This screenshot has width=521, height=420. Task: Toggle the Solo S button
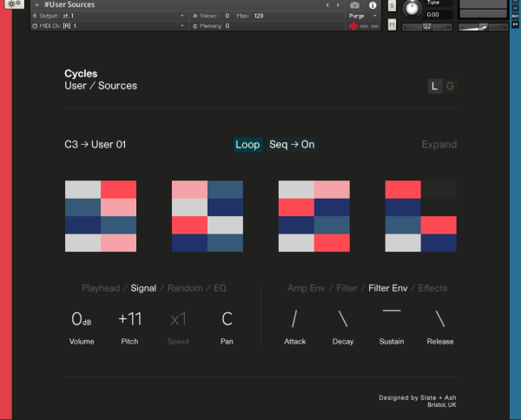392,6
